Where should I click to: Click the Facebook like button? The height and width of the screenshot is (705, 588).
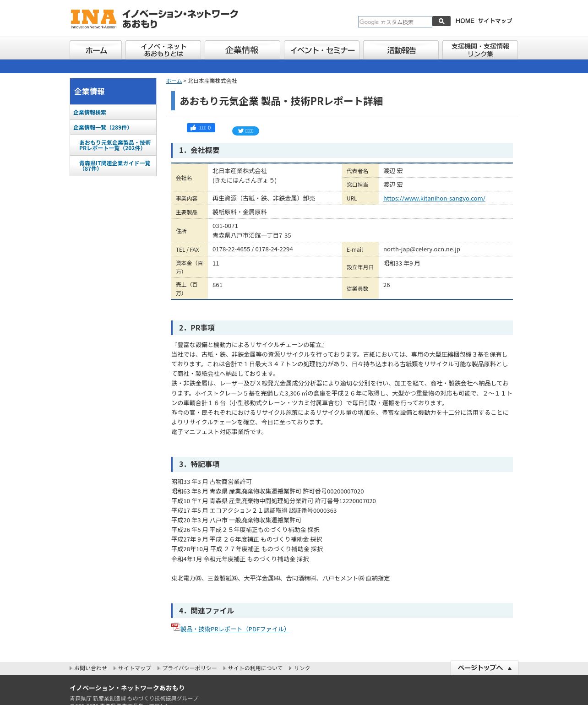coord(201,128)
